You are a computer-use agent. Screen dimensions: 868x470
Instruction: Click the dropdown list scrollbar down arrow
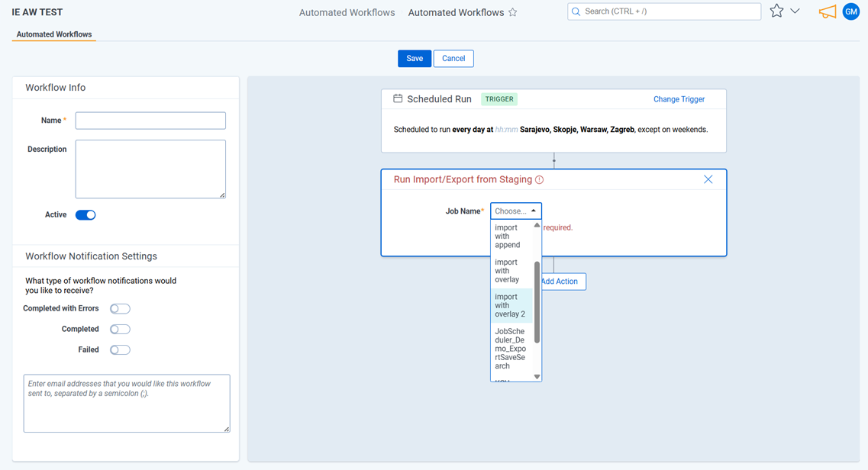(x=537, y=376)
